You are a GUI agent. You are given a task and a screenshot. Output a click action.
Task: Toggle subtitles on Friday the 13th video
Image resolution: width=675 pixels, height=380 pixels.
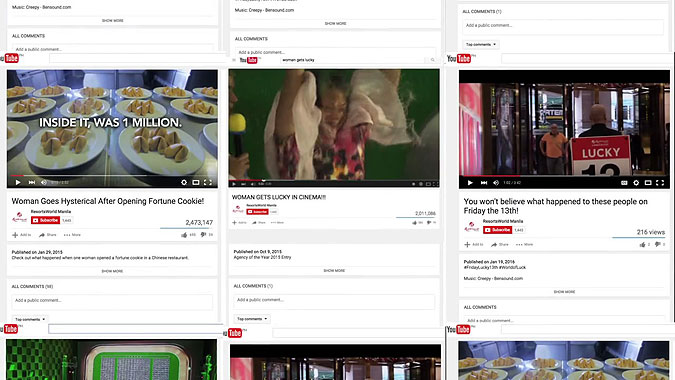[624, 183]
